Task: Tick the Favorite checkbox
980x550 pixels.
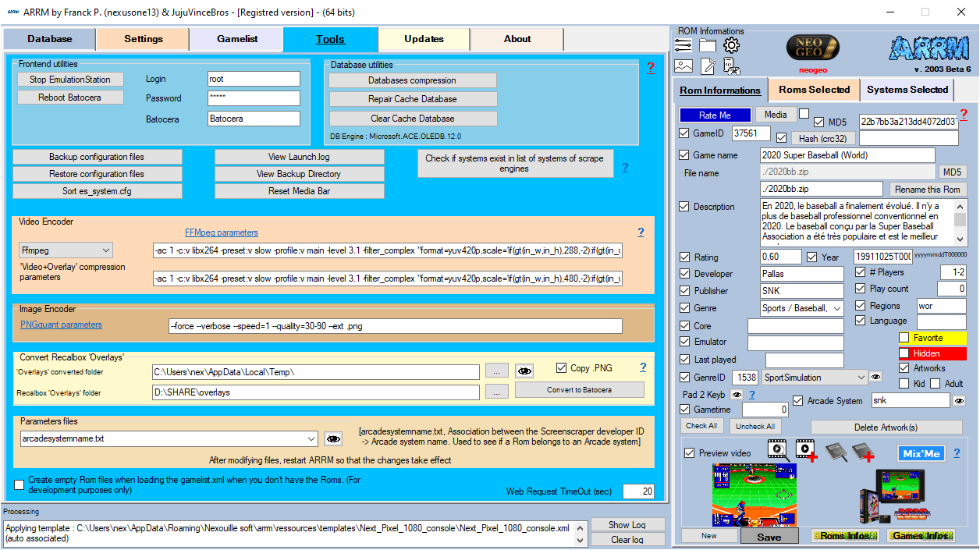Action: (904, 338)
